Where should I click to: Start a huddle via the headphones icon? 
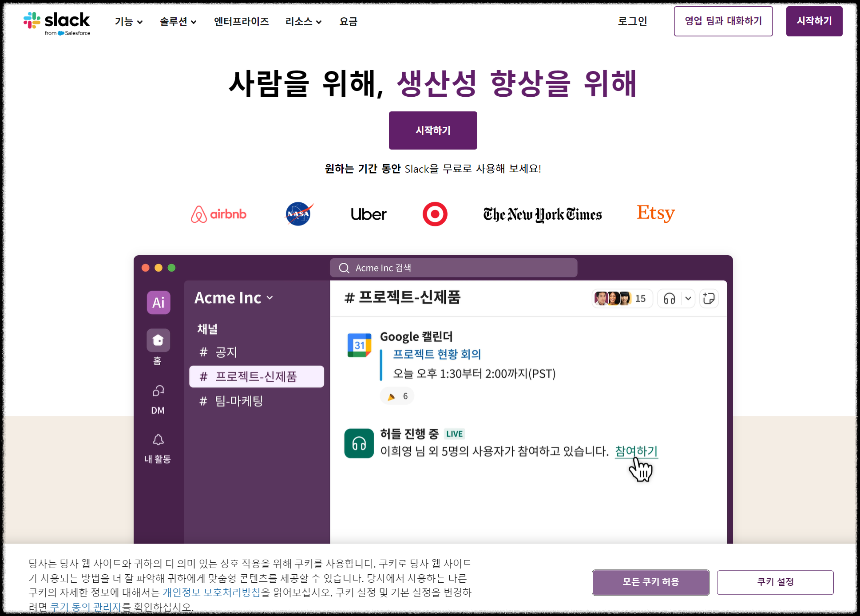point(670,298)
